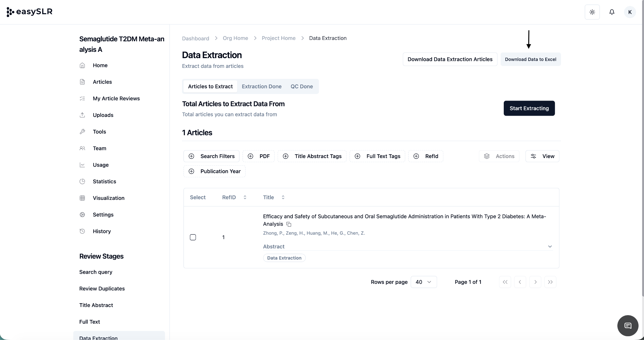Add the PDF filter
The width and height of the screenshot is (644, 340).
[258, 156]
